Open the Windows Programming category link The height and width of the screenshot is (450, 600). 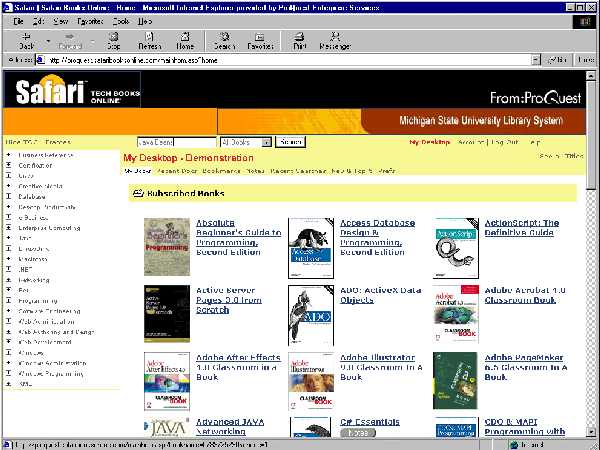click(51, 373)
